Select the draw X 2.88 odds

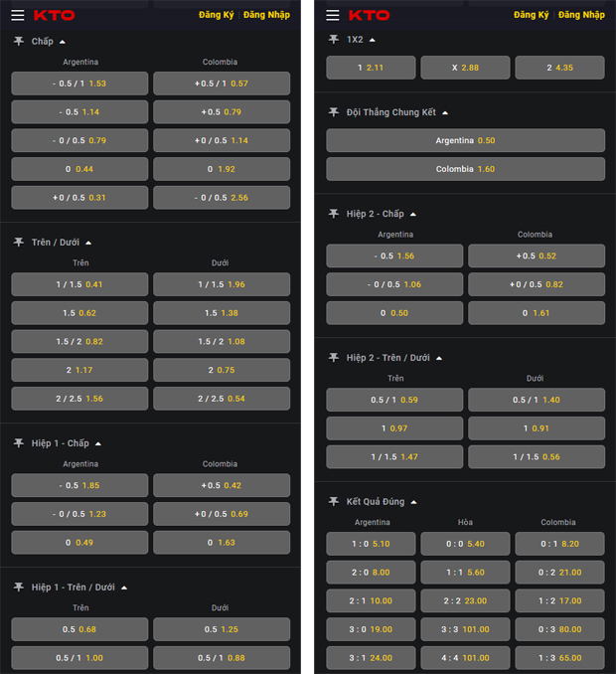pyautogui.click(x=465, y=68)
